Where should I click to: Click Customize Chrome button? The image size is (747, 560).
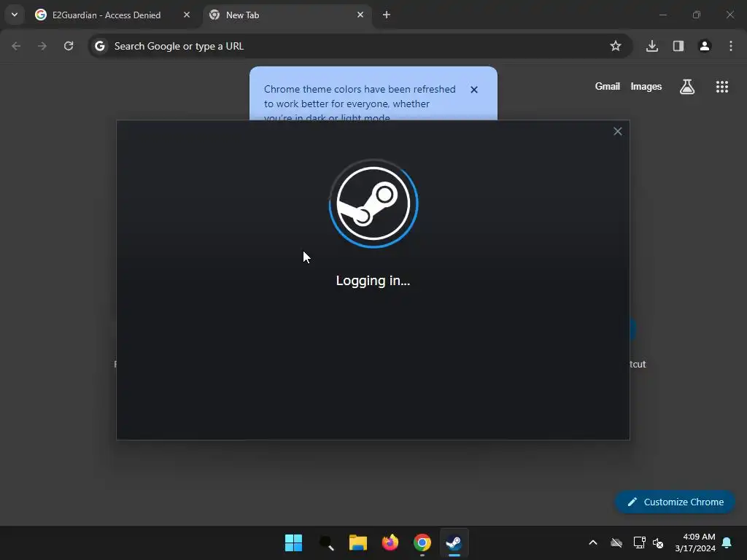[x=675, y=502]
